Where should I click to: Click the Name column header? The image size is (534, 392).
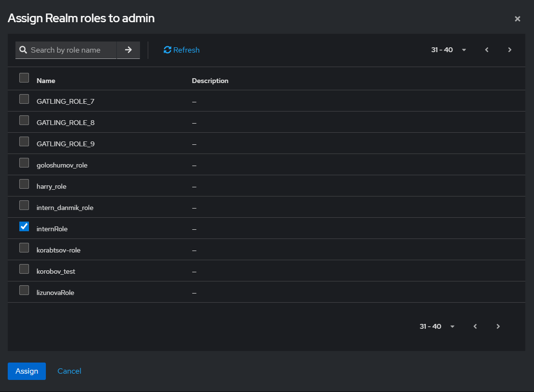[x=46, y=81]
